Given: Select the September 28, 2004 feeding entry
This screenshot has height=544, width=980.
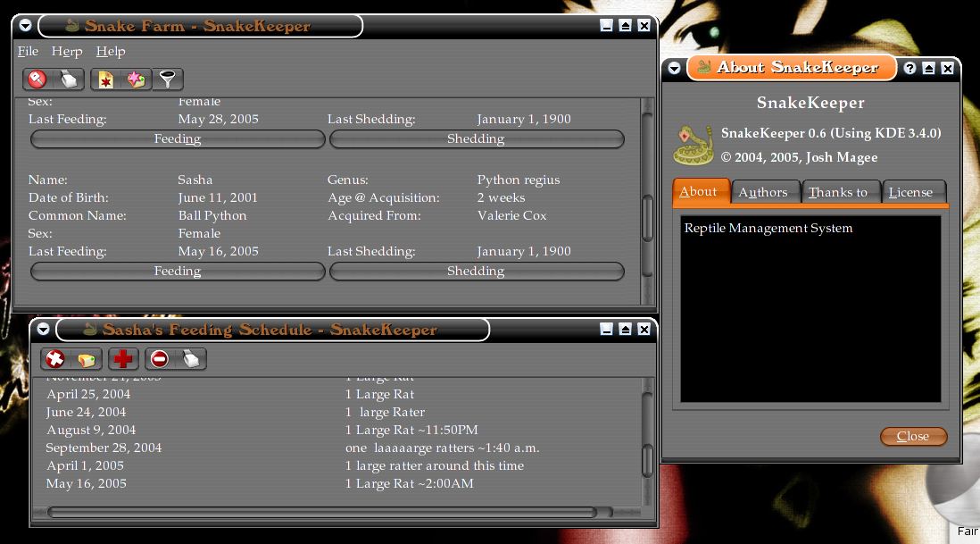Looking at the screenshot, I should coord(104,448).
